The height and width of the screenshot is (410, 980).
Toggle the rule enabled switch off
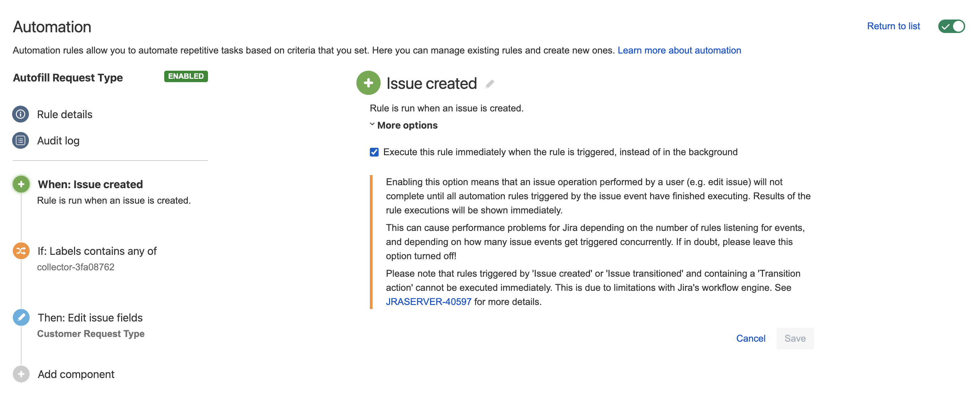[x=951, y=26]
